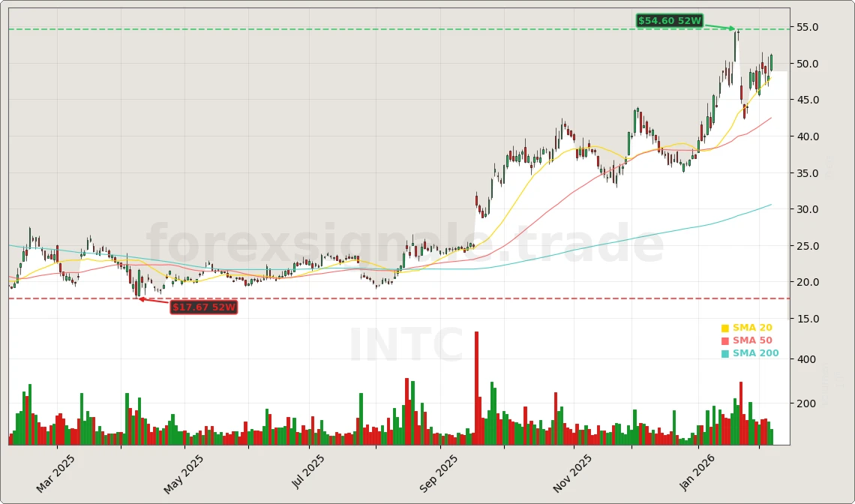Select the Sep 2025 date axis label

[x=439, y=473]
